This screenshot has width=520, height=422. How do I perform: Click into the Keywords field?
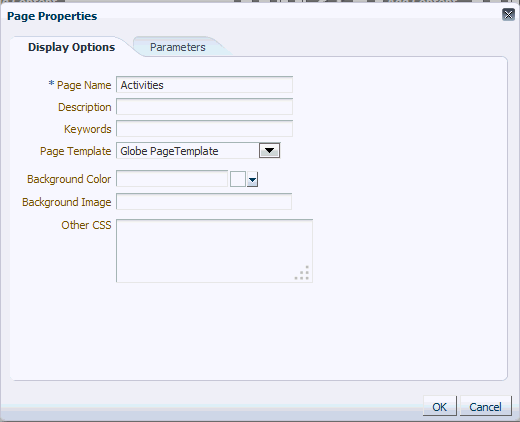click(x=204, y=129)
